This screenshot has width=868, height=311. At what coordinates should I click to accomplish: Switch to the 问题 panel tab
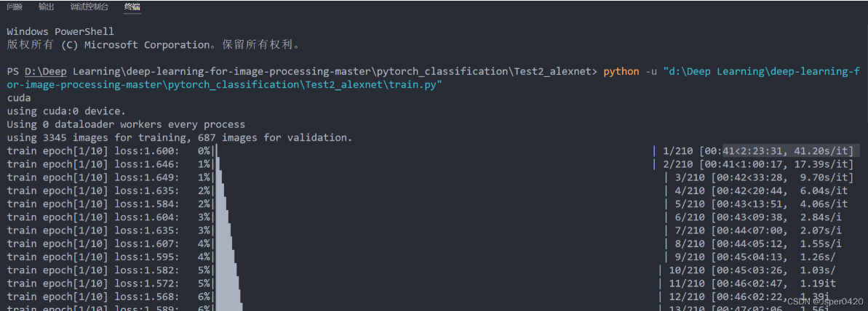[x=15, y=7]
